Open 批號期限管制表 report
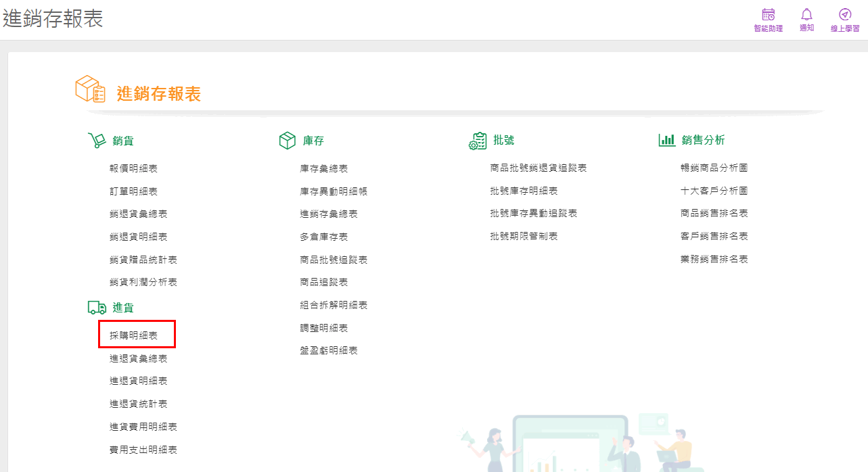This screenshot has width=868, height=472. click(524, 236)
